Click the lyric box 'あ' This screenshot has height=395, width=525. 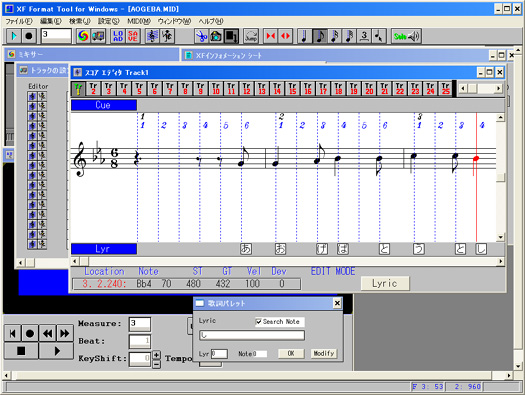246,249
